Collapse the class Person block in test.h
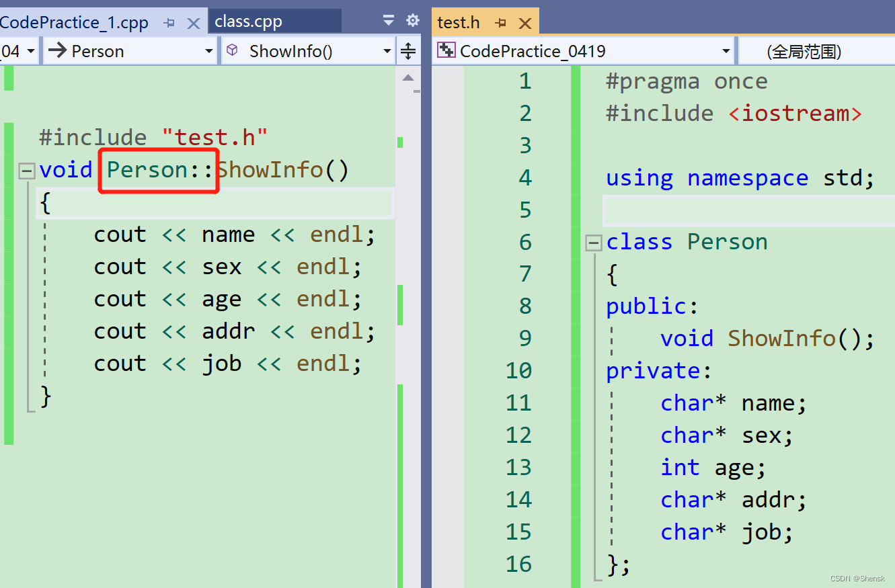Image resolution: width=895 pixels, height=588 pixels. coord(593,243)
